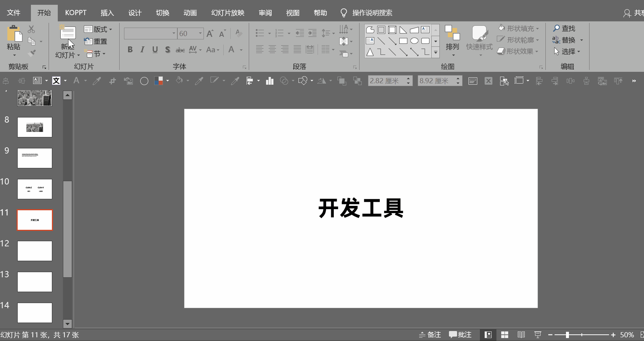Increase font size with the larger A icon

pos(210,34)
